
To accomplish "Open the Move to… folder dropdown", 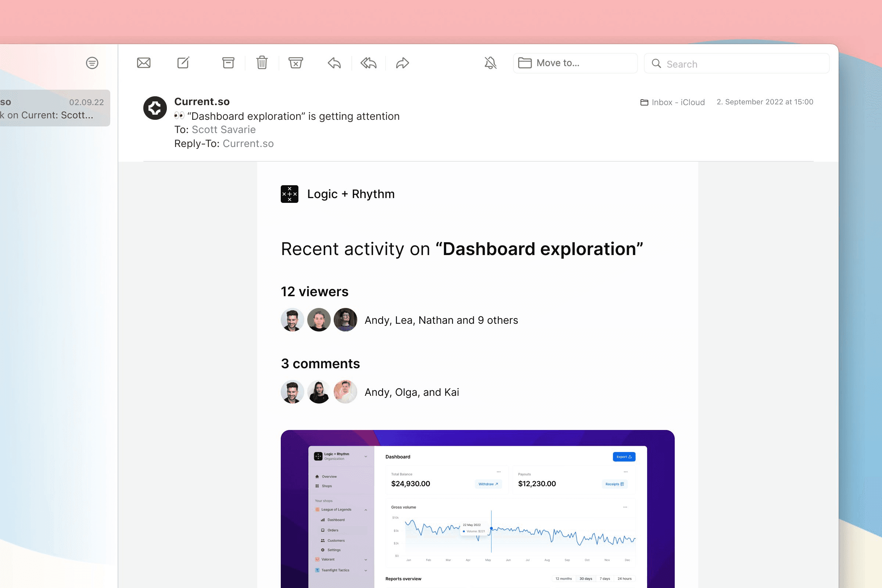I will pos(575,63).
